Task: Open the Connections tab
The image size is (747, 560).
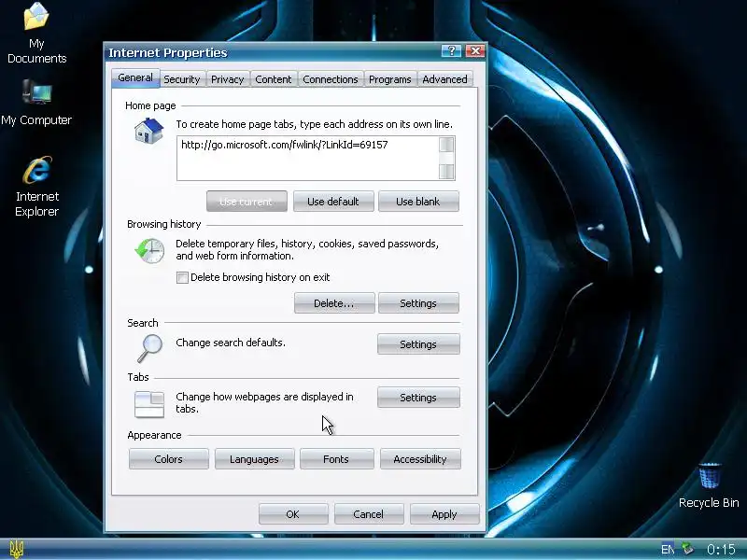Action: click(x=331, y=79)
